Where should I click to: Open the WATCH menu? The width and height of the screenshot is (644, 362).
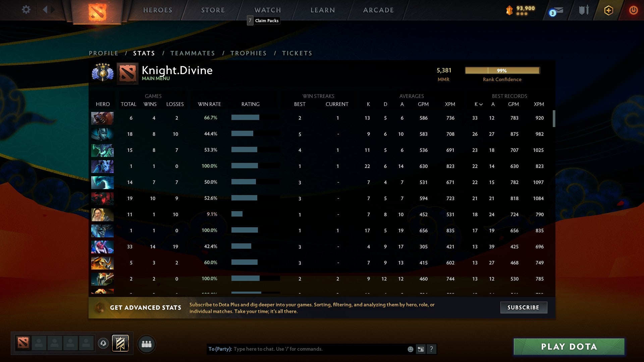[x=267, y=10]
